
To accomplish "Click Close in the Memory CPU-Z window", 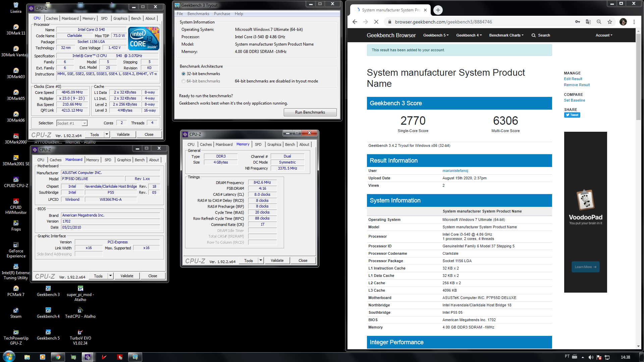I will [303, 260].
